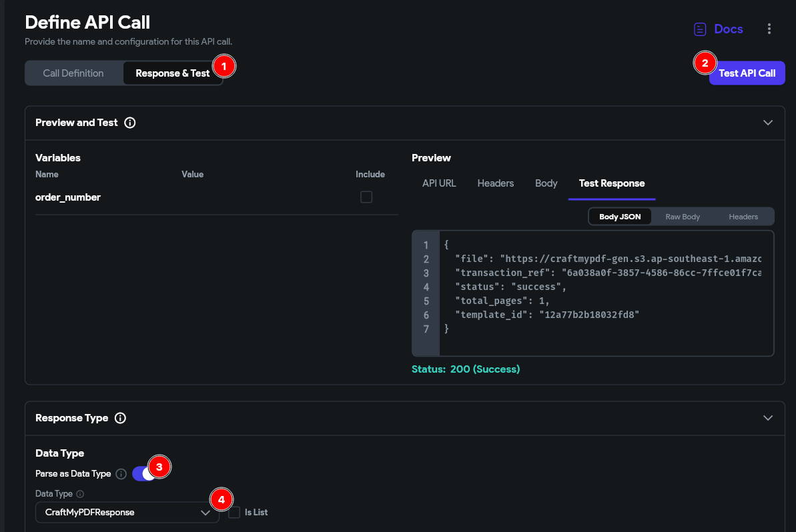Click info icon next to Data Type label

tap(80, 494)
